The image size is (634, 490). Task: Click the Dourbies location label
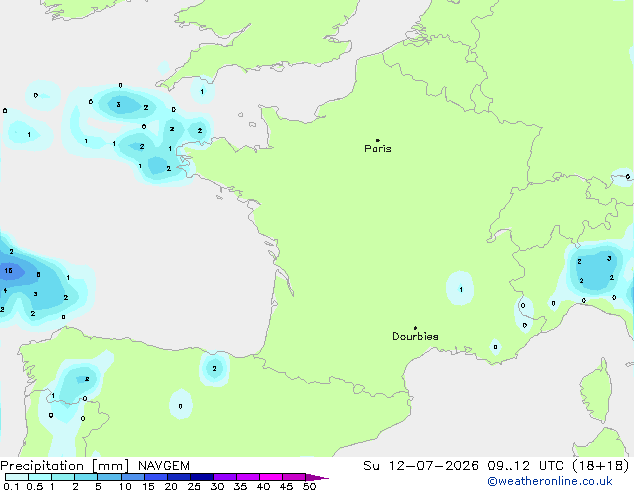[x=415, y=336]
